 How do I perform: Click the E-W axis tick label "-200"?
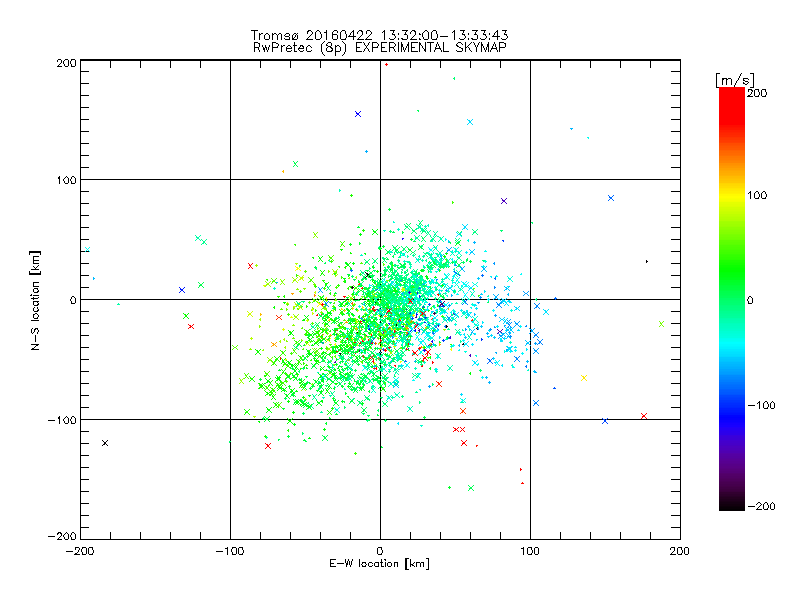80,551
